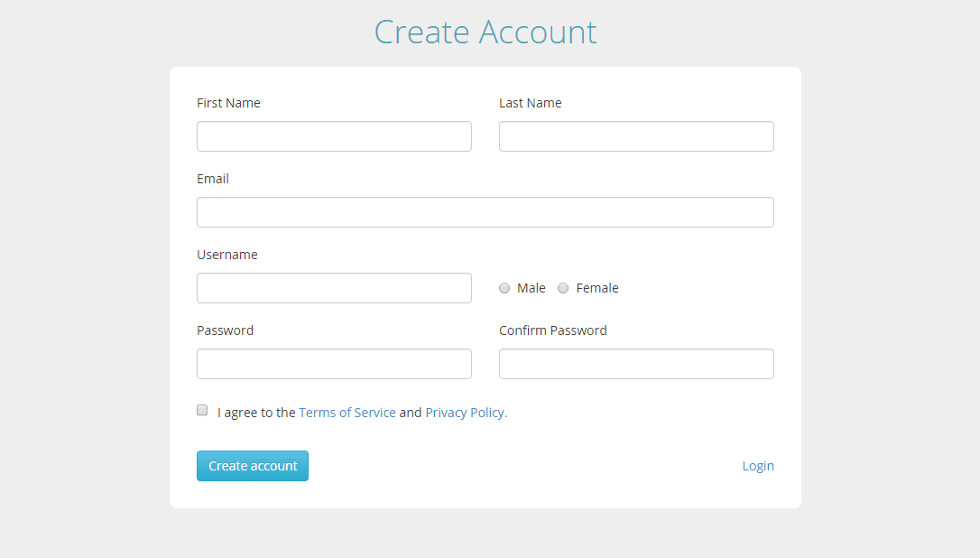Click the First Name input field

pyautogui.click(x=334, y=136)
